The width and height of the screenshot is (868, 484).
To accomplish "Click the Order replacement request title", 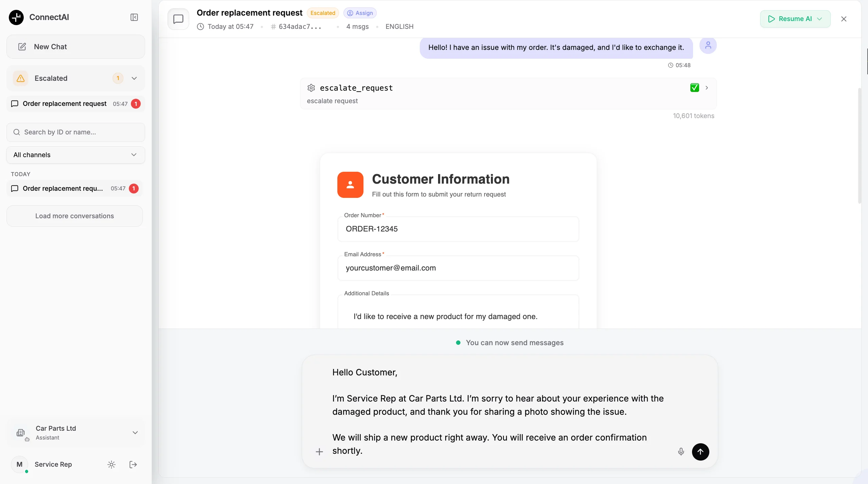I will tap(250, 13).
